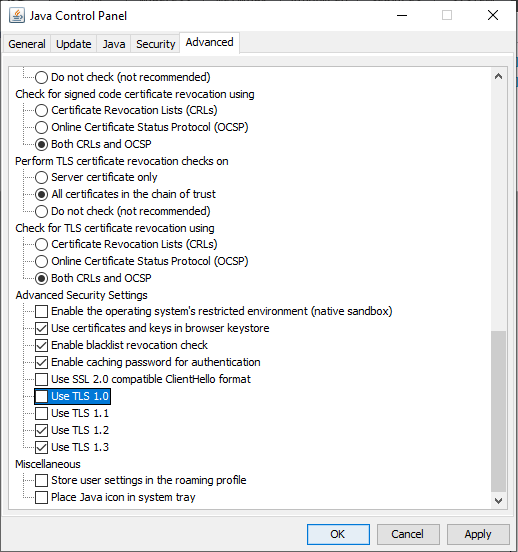Check Use SSL 2.0 compatible ClientHello format
Image resolution: width=518 pixels, height=552 pixels.
41,379
